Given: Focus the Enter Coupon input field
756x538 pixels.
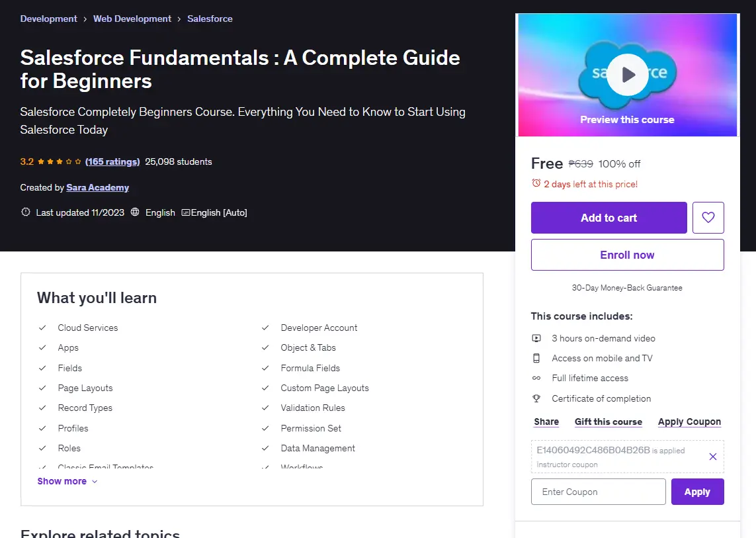Looking at the screenshot, I should (599, 492).
